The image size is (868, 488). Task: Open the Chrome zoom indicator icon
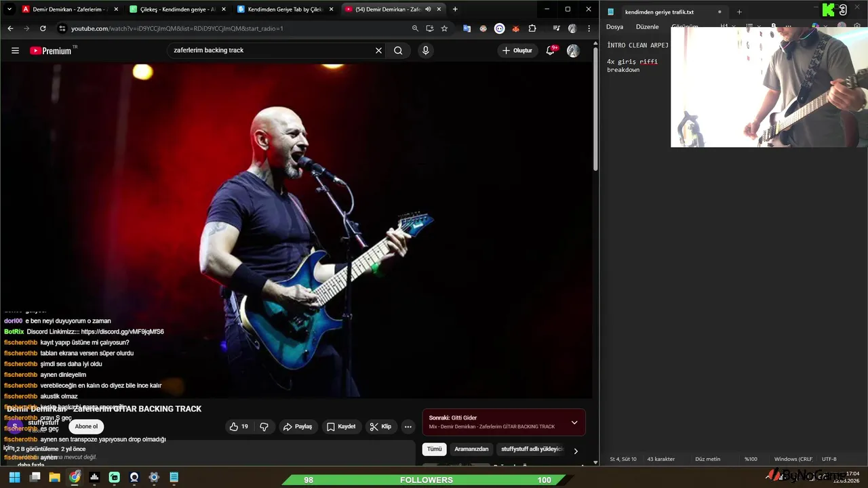[x=415, y=28]
